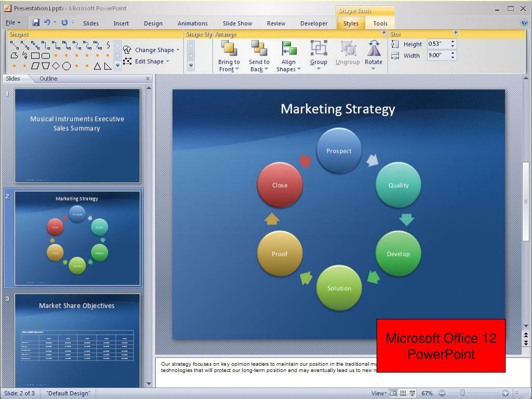Image resolution: width=532 pixels, height=399 pixels.
Task: Select the isosceles triangle shape
Action: click(97, 66)
